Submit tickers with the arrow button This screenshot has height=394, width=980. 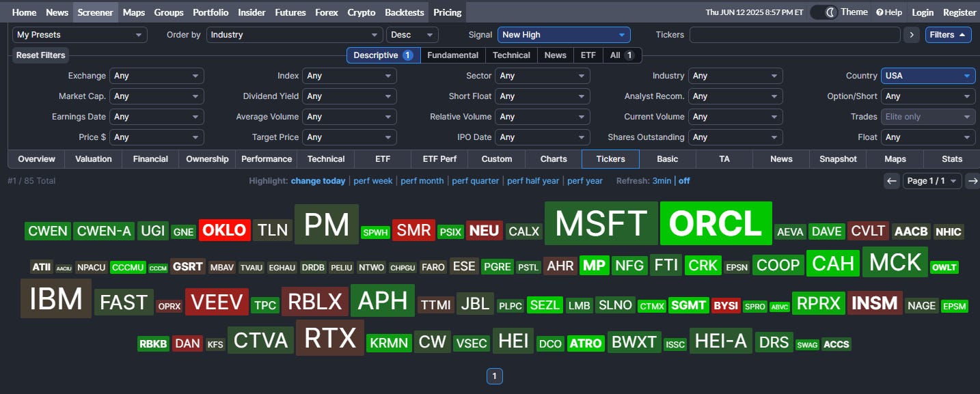(911, 35)
